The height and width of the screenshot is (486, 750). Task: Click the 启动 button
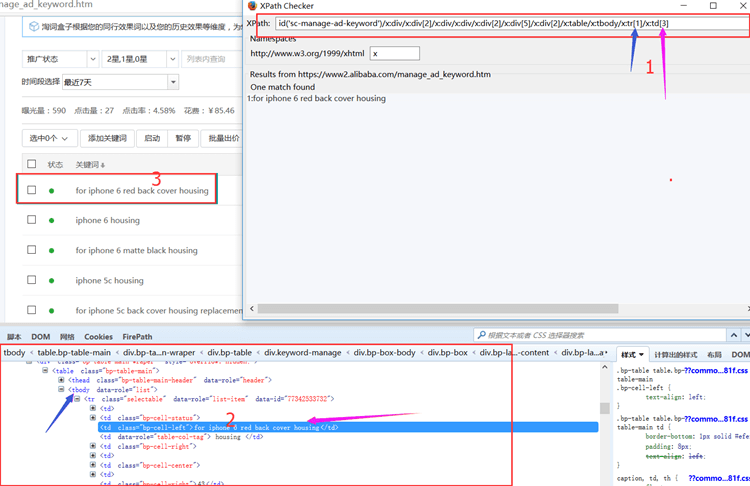pos(152,138)
